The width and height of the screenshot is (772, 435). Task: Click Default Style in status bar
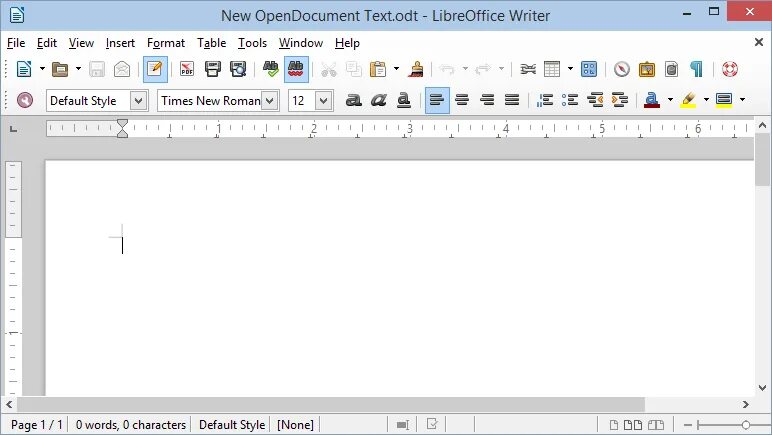[232, 425]
